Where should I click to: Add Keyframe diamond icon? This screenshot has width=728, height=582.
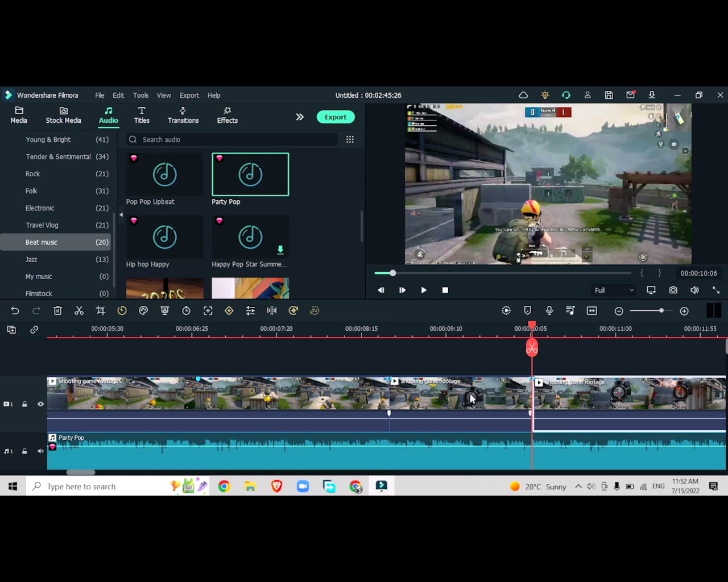pyautogui.click(x=229, y=310)
